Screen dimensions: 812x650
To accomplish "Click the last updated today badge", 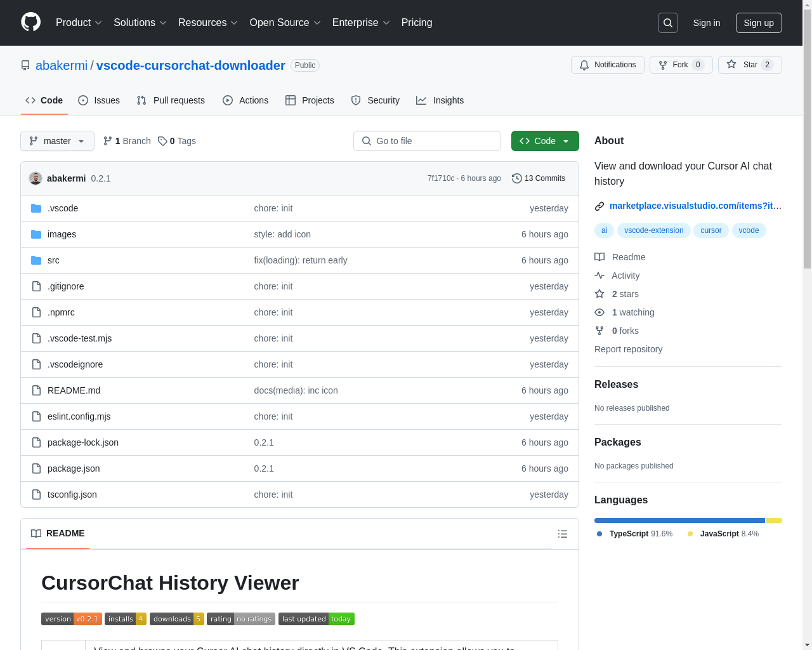I will [317, 619].
